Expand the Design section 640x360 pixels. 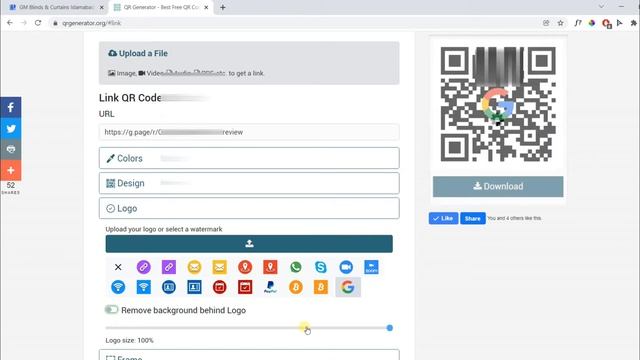249,183
